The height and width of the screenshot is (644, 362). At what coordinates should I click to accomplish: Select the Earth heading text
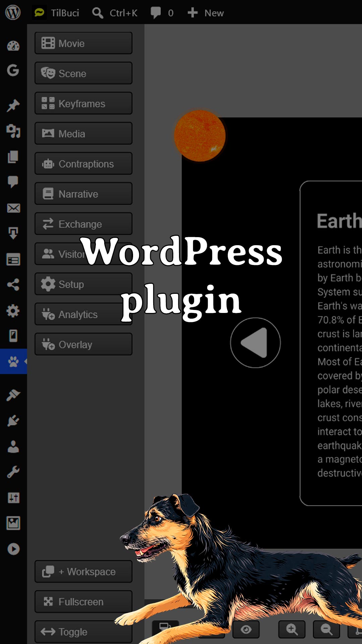[x=339, y=221]
